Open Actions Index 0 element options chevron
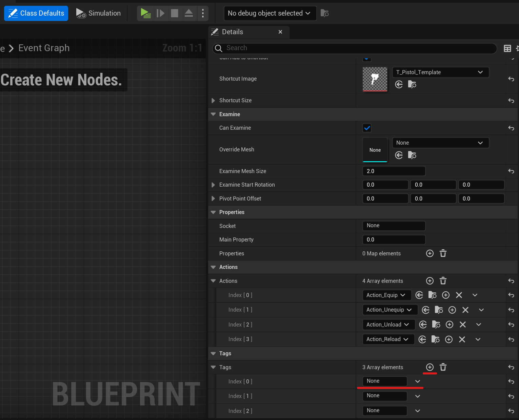 coord(475,295)
